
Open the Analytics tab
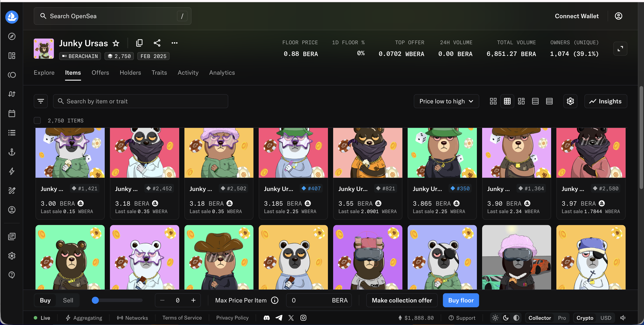[222, 72]
